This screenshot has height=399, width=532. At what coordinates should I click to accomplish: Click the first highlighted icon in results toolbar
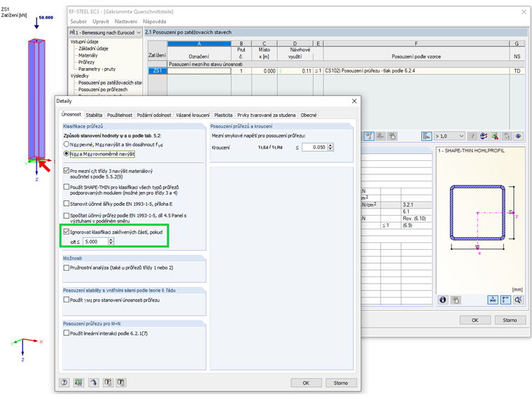(x=369, y=136)
